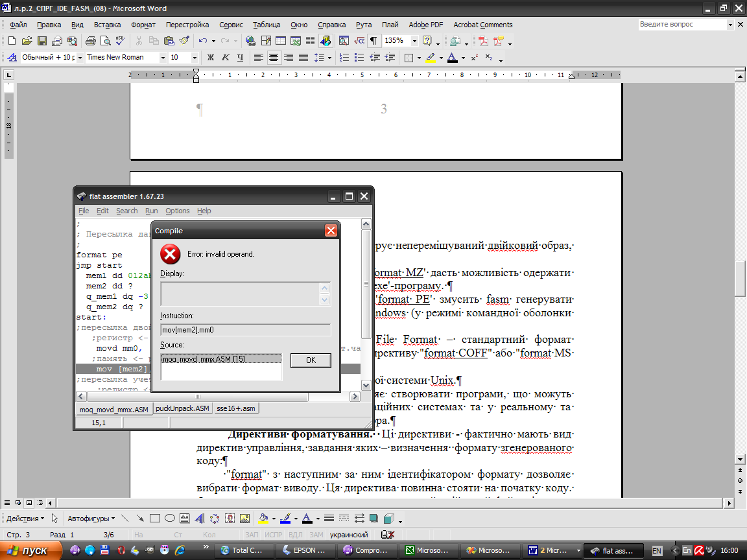The height and width of the screenshot is (560, 747).
Task: Select the Oval drawing tool
Action: coord(170,518)
